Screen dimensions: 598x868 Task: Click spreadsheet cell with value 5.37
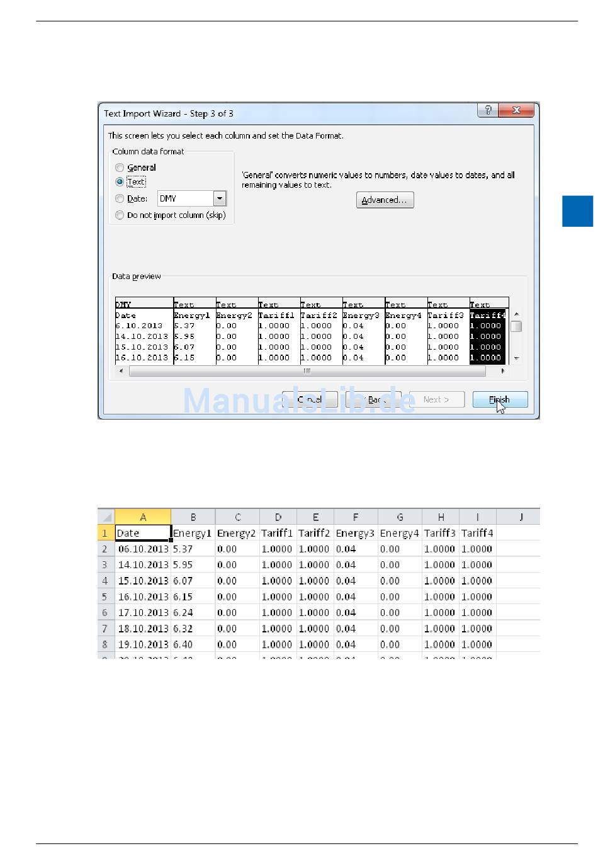[193, 549]
